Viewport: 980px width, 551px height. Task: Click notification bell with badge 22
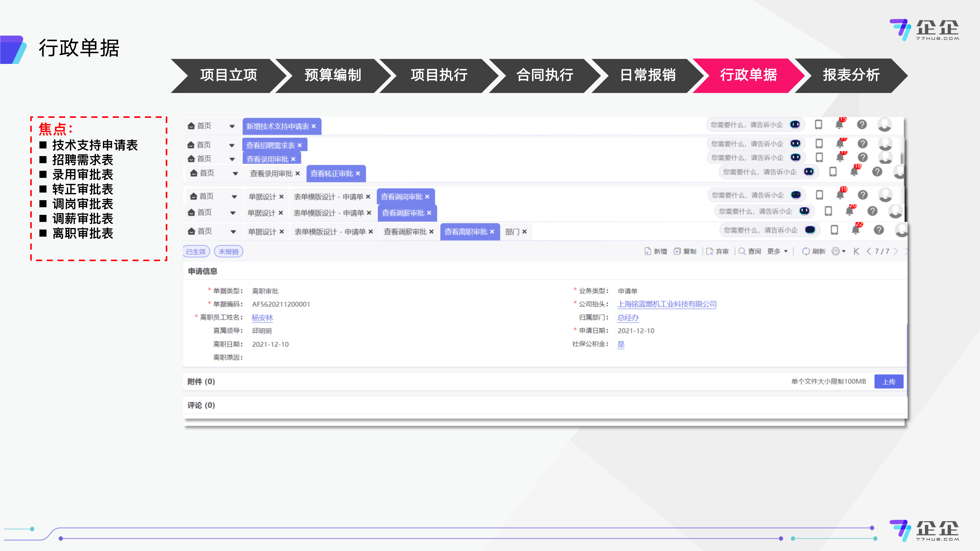pos(856,230)
